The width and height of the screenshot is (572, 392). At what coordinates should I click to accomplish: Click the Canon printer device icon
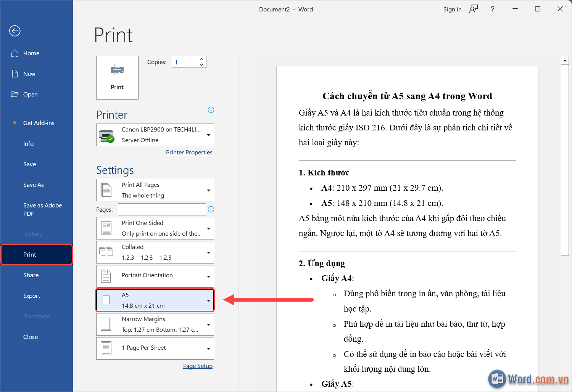click(106, 135)
